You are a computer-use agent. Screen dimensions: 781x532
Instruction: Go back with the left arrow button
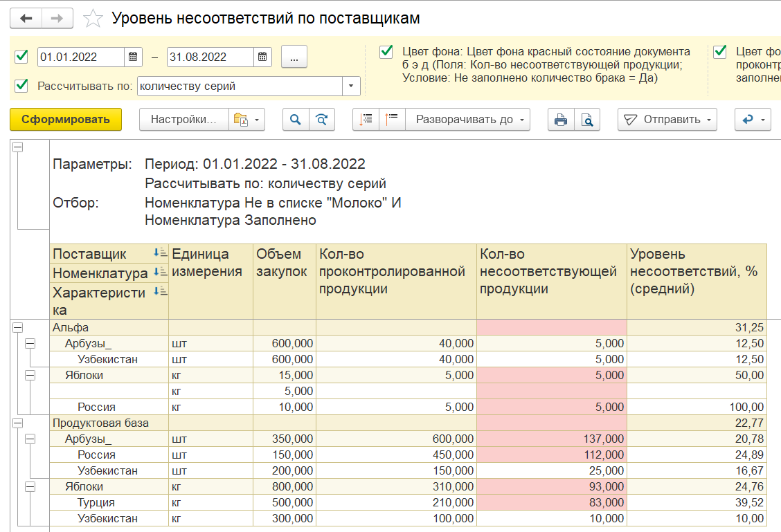(x=26, y=19)
